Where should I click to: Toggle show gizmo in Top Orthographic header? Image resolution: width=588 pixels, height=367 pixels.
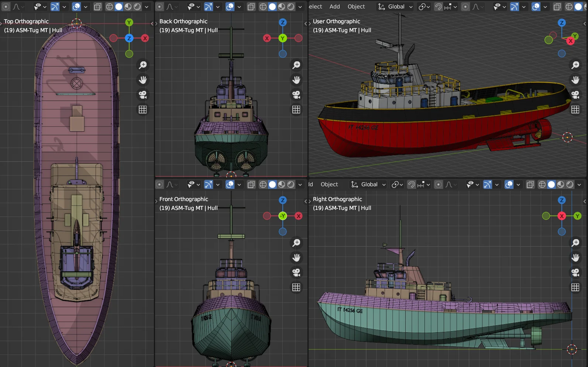55,7
